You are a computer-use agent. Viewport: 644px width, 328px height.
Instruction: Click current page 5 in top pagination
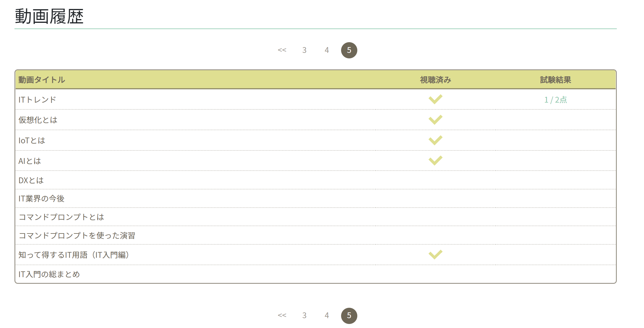(349, 50)
